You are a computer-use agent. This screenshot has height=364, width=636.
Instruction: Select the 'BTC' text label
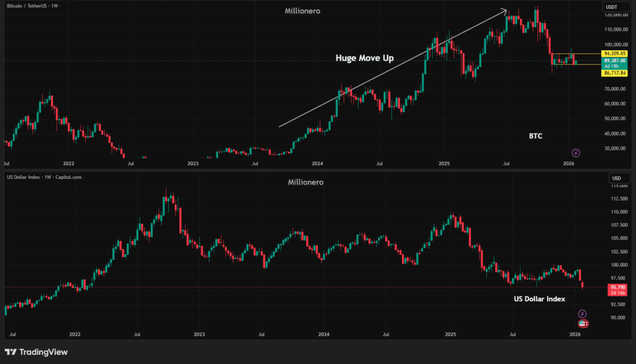coord(535,135)
